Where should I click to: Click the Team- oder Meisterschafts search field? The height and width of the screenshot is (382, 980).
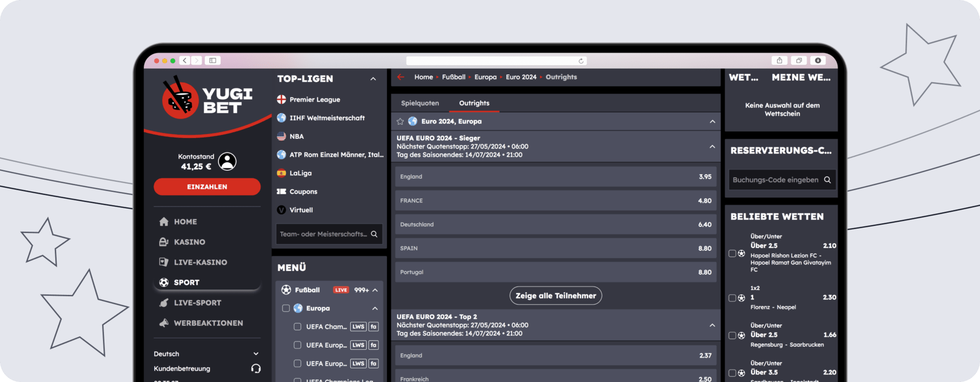pyautogui.click(x=329, y=234)
